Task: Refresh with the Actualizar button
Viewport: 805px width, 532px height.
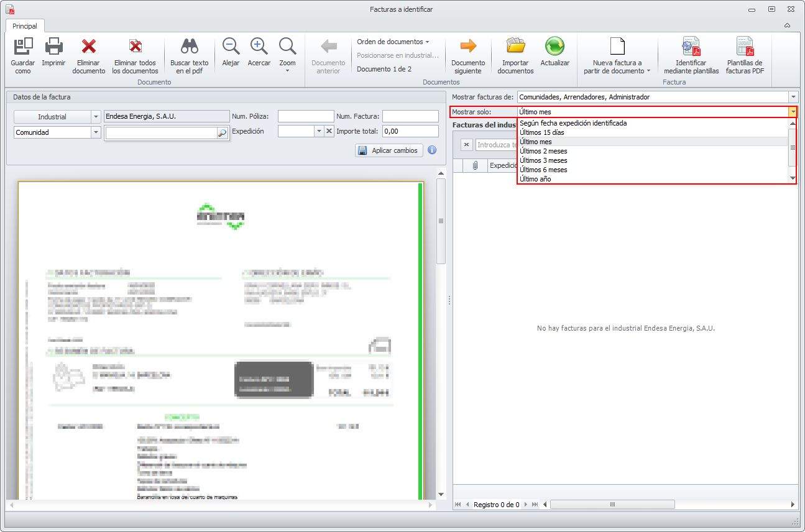Action: [554, 52]
